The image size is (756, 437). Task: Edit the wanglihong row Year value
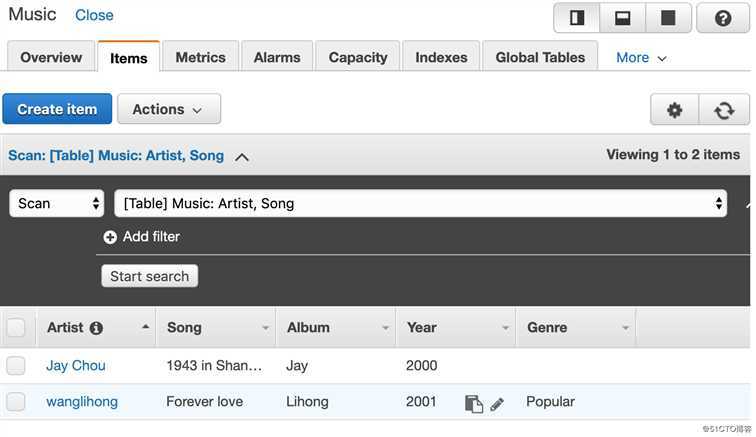[497, 404]
